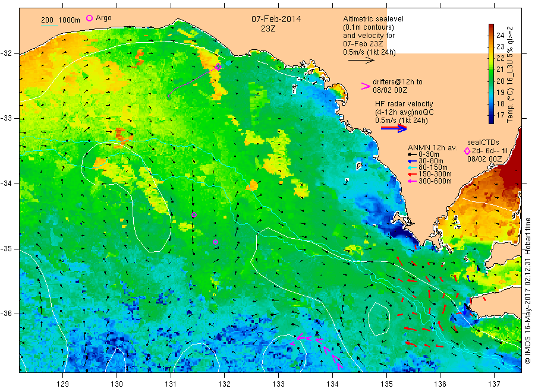The width and height of the screenshot is (535, 392).
Task: Click the 135 longitude axis label
Action: click(x=386, y=384)
